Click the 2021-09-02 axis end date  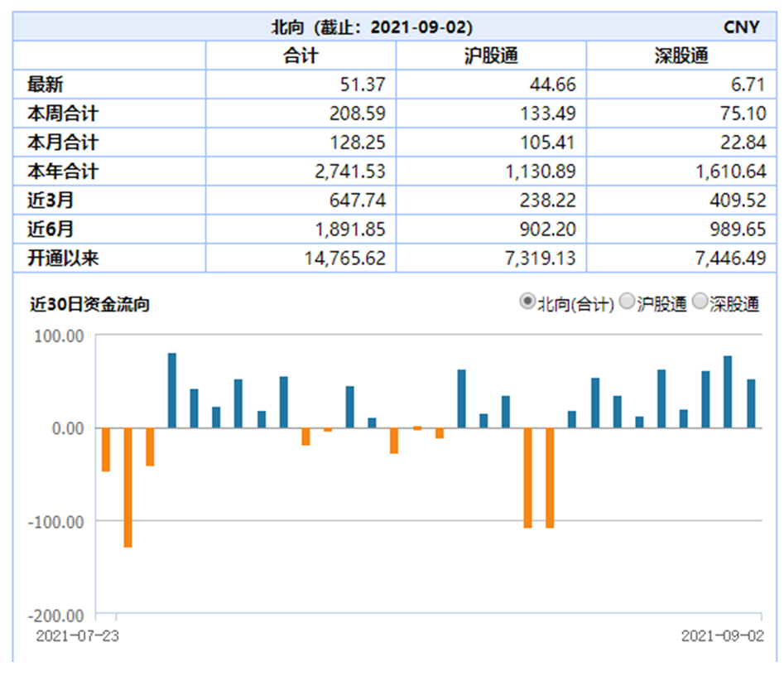pos(721,635)
